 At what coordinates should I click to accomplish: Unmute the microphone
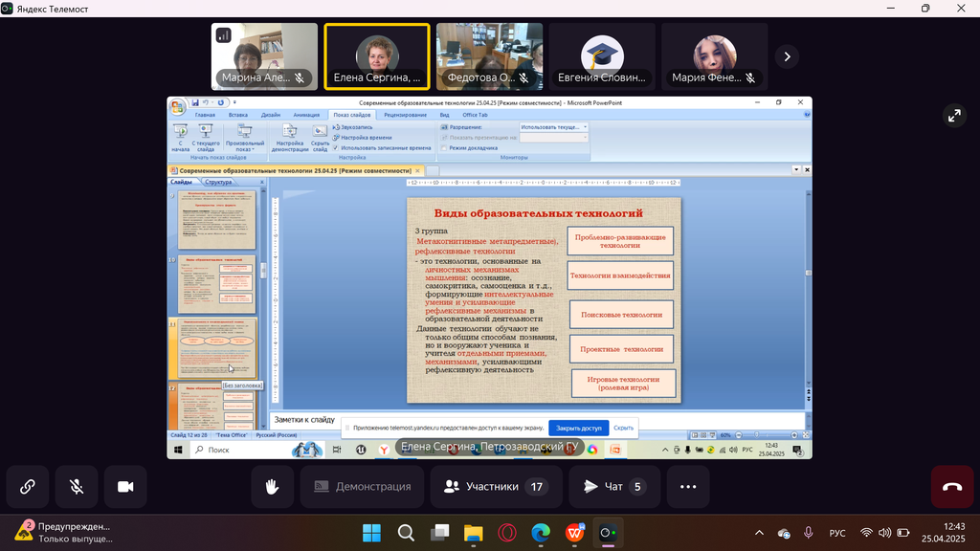(x=77, y=487)
